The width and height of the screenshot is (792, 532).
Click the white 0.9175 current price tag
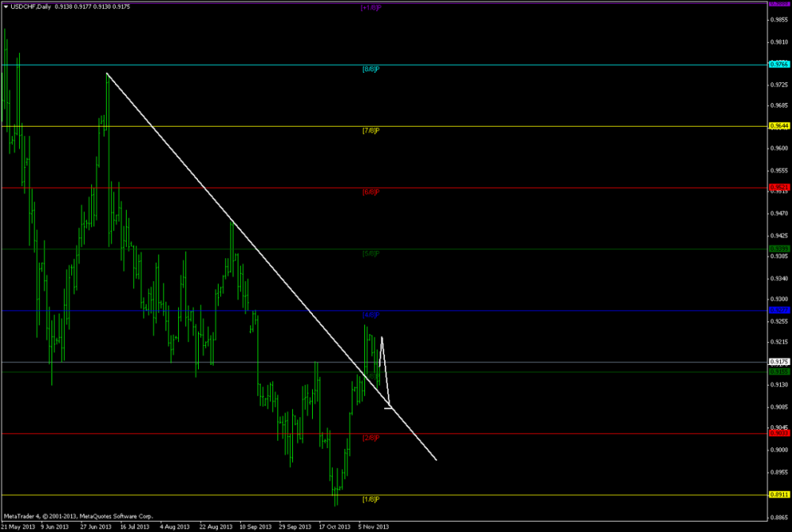pos(779,362)
